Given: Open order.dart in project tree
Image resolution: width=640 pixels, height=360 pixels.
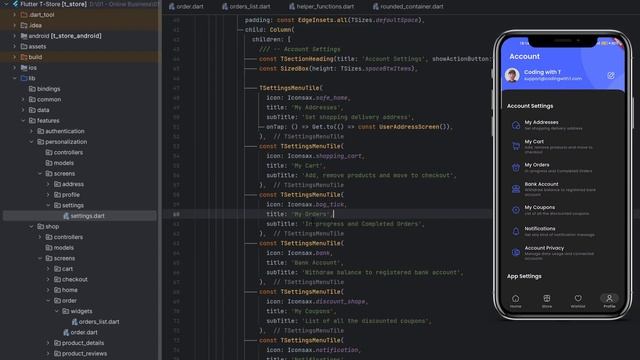Looking at the screenshot, I should click(80, 332).
